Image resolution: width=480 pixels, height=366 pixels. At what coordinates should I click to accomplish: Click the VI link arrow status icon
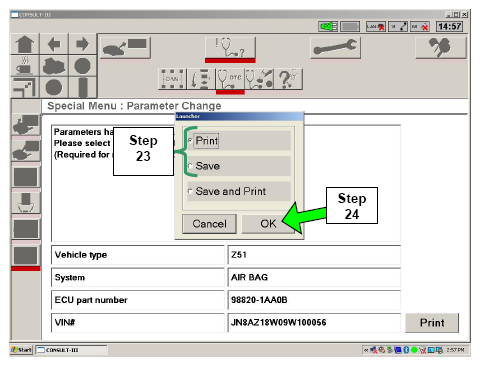[x=398, y=27]
